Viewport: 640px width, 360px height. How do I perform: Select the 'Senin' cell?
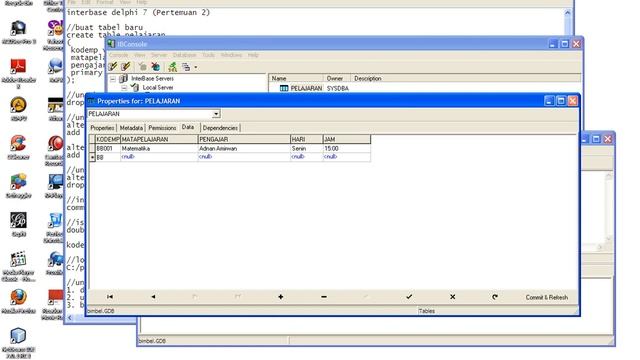click(x=307, y=149)
